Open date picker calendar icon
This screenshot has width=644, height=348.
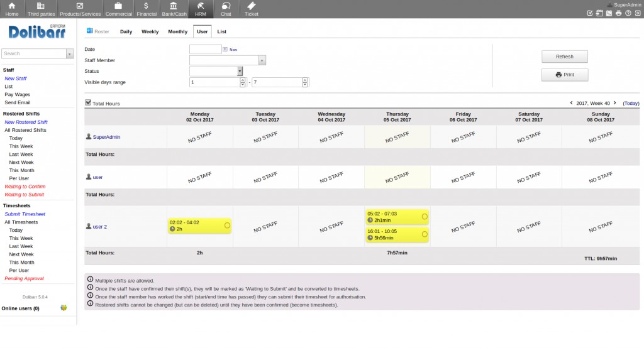pos(225,49)
